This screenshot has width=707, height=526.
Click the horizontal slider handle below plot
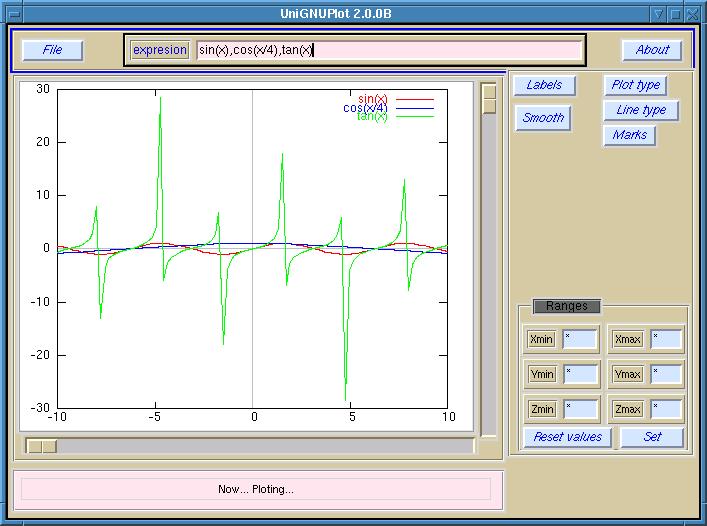(42, 446)
